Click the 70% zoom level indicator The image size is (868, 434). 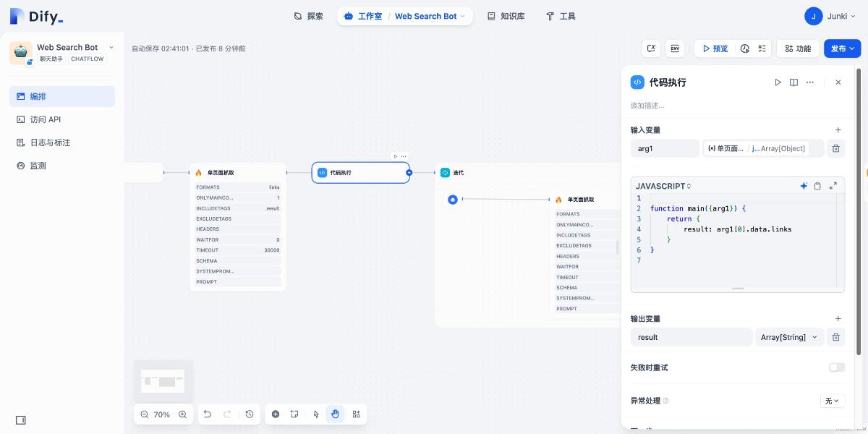(161, 414)
